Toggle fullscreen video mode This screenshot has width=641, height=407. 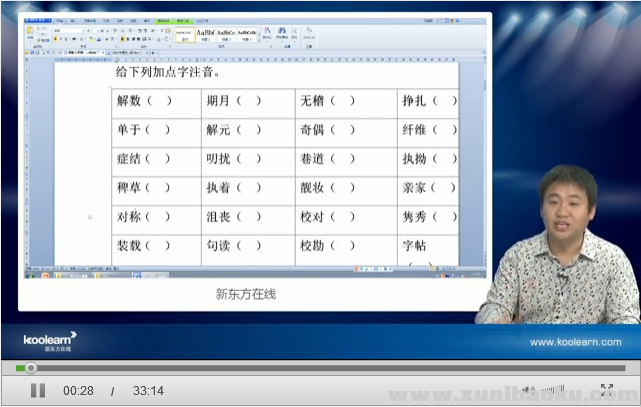[x=606, y=390]
